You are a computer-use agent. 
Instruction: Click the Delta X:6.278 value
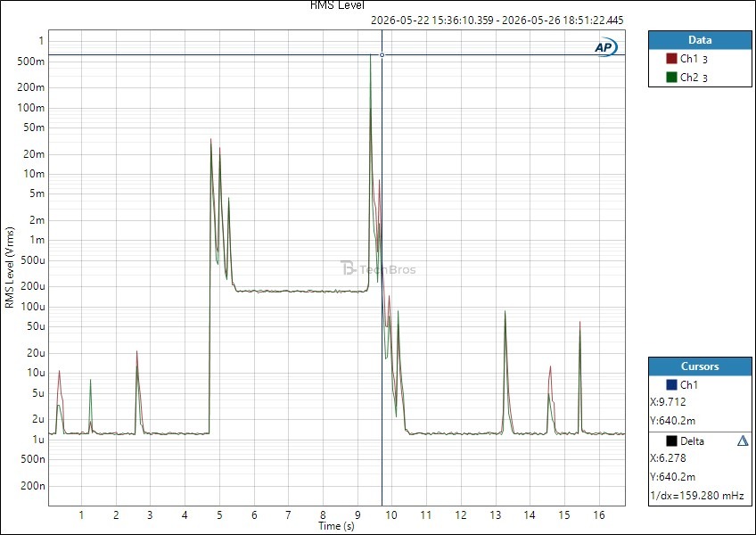pyautogui.click(x=668, y=457)
